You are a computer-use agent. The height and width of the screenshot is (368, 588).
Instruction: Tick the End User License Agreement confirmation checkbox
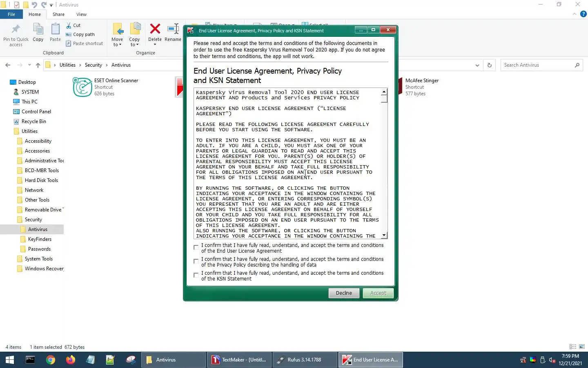point(196,247)
